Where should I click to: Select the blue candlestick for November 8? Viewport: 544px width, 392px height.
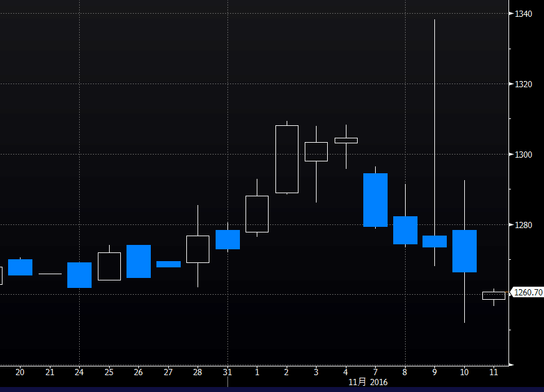(405, 230)
